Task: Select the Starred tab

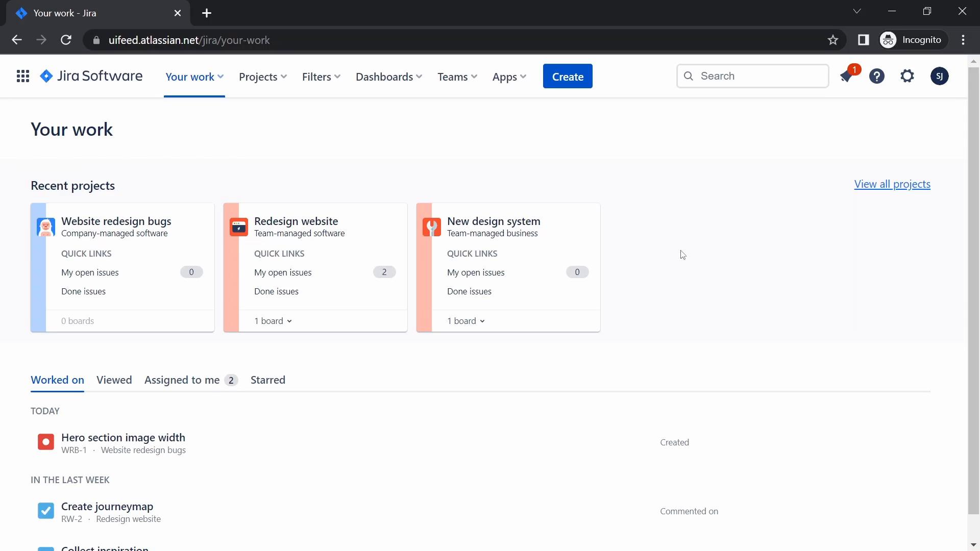Action: click(x=268, y=380)
